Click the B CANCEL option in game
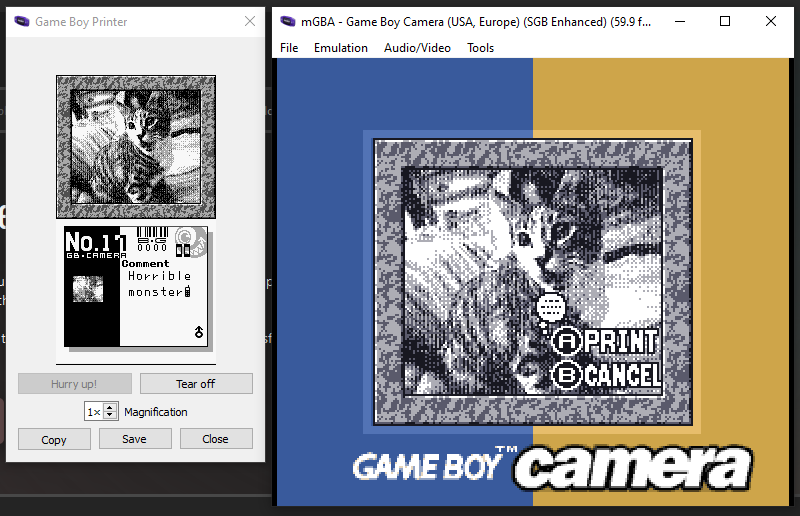The height and width of the screenshot is (516, 800). (607, 376)
